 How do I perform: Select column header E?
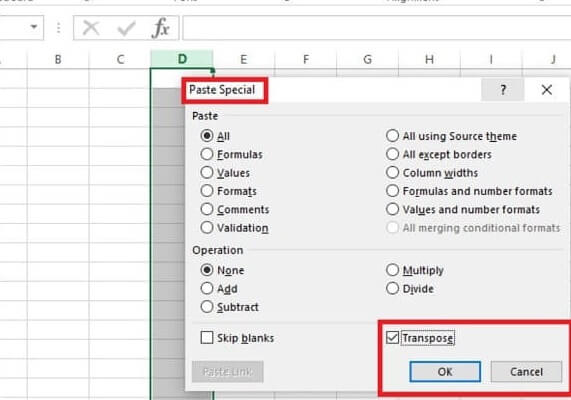pos(244,59)
